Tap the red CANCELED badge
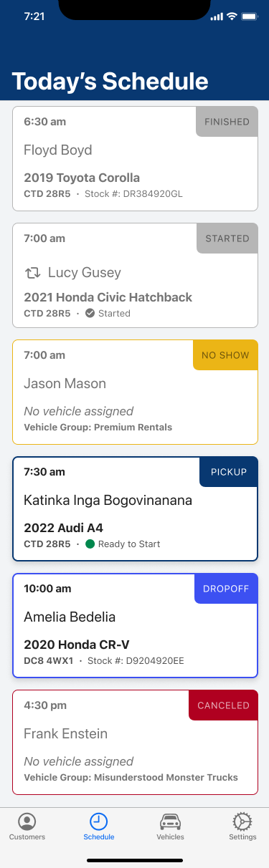 (223, 705)
